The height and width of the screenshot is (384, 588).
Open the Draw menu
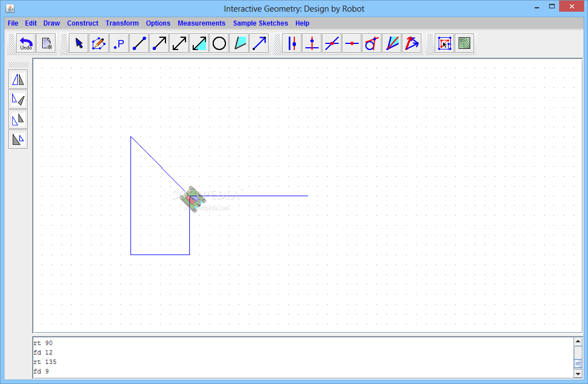tap(52, 23)
